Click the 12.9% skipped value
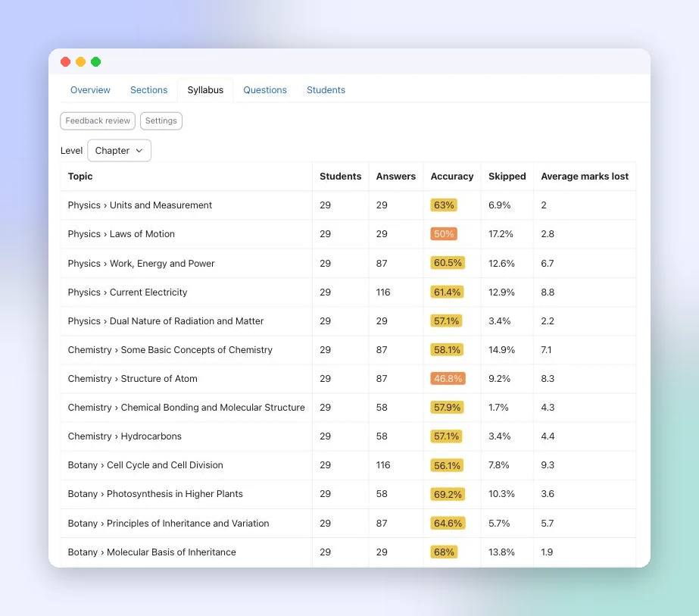The image size is (699, 616). point(501,292)
